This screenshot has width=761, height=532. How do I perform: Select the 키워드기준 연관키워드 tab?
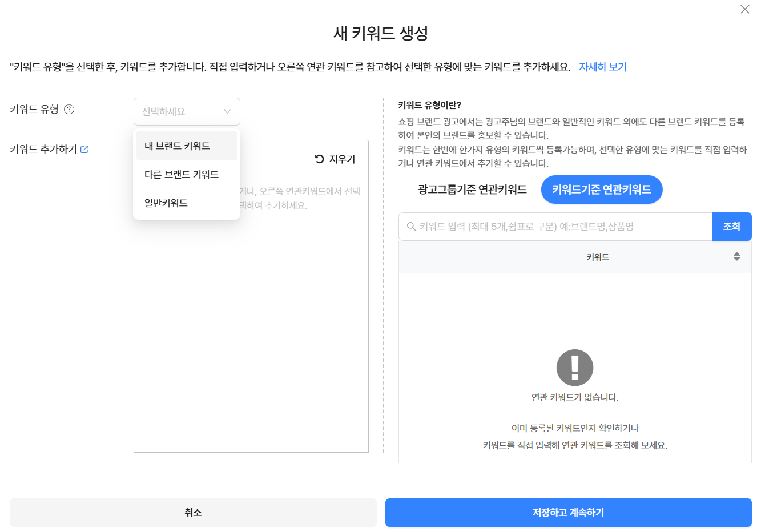(602, 190)
